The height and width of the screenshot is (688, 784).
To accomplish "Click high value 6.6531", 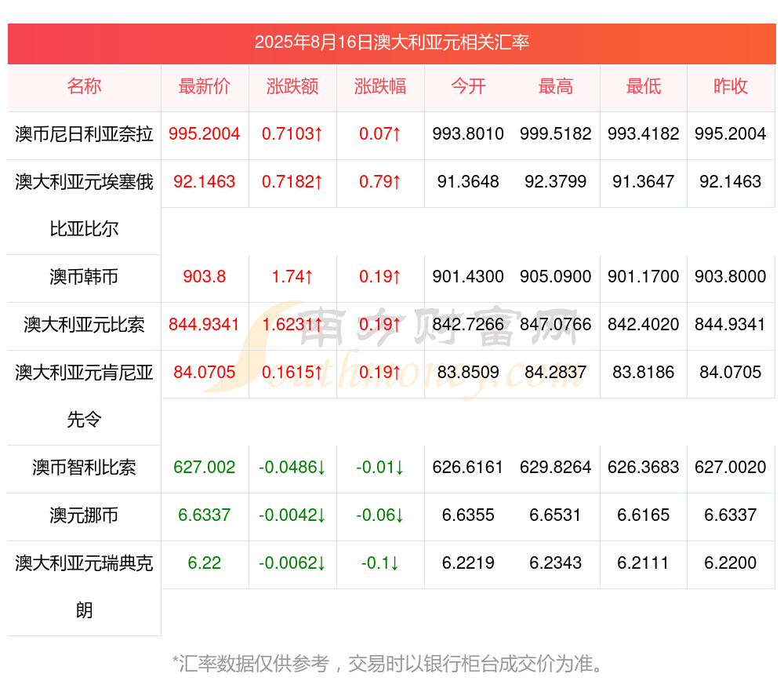I will click(x=556, y=515).
